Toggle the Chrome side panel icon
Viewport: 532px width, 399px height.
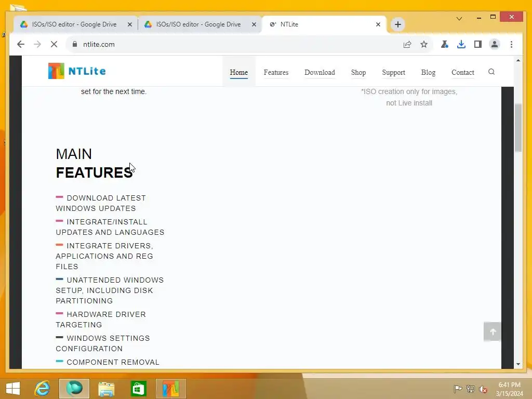point(478,44)
